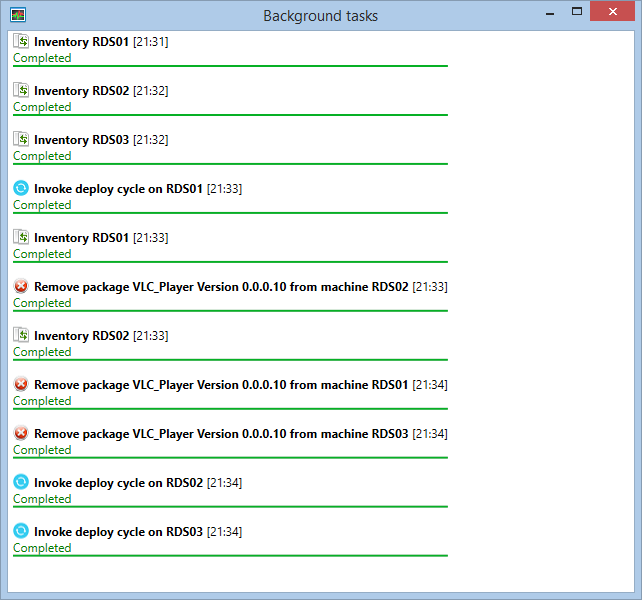Click progress bar under Invoke deploy cycle RDS02

click(x=230, y=507)
